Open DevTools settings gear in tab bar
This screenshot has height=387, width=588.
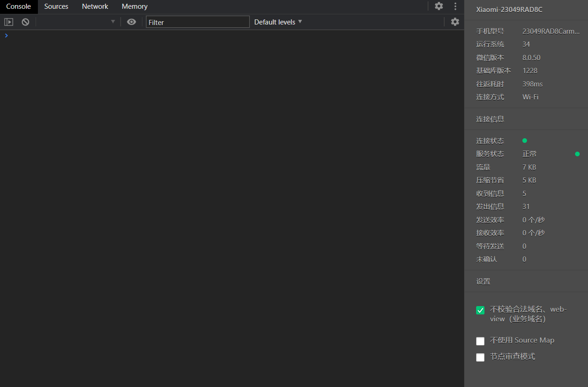click(439, 6)
